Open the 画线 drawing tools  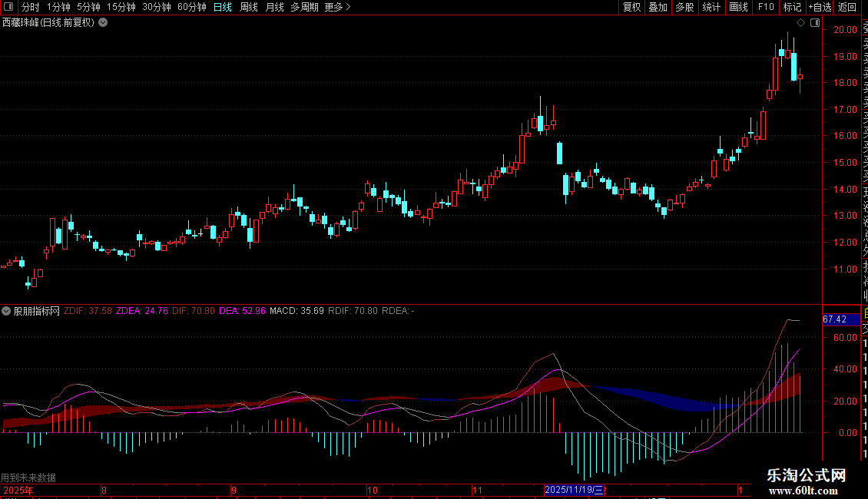(738, 7)
